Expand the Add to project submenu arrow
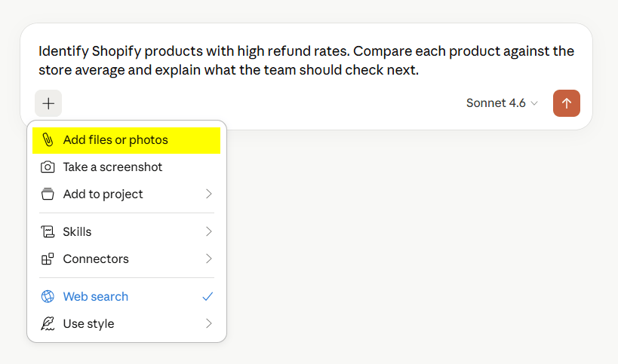The image size is (618, 364). pyautogui.click(x=209, y=194)
